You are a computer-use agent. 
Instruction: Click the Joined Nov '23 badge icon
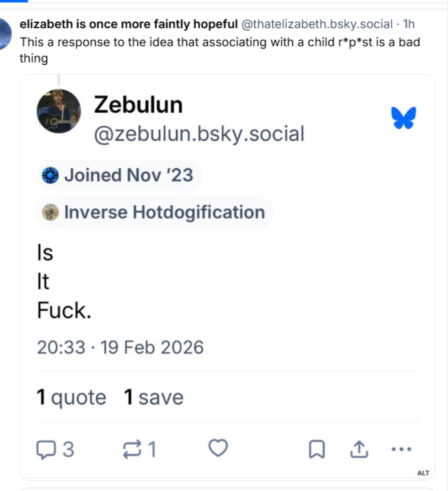point(50,175)
